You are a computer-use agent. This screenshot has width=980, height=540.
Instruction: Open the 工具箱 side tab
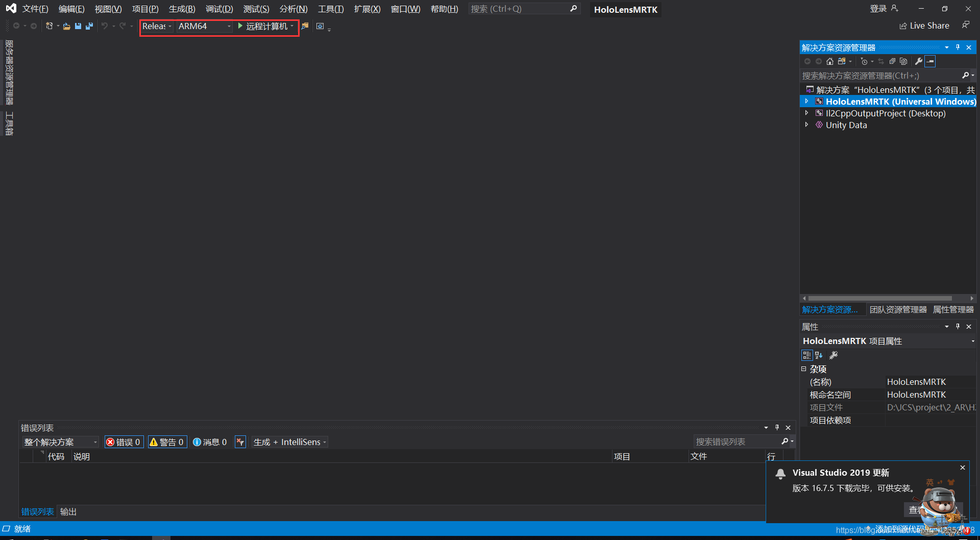coord(9,124)
